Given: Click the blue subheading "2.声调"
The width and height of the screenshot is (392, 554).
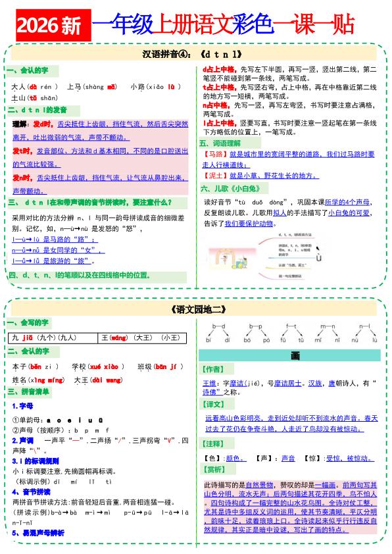Looking at the screenshot, I should point(22,441).
